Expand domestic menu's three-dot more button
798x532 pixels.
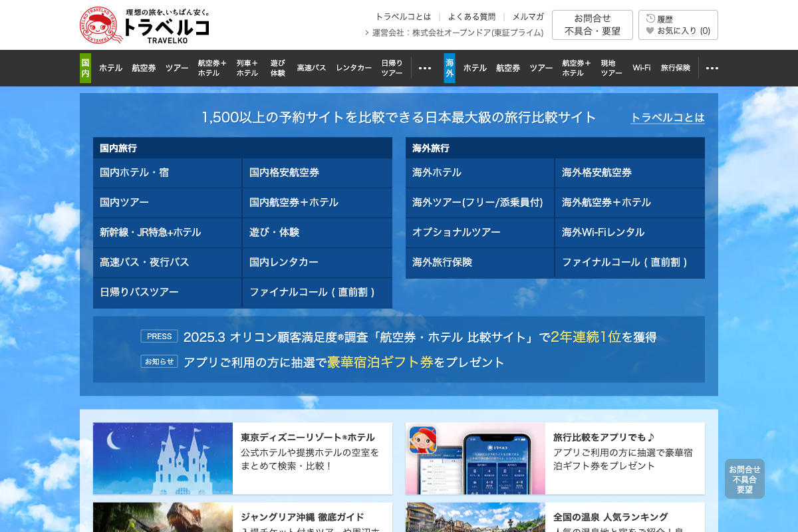pos(425,68)
